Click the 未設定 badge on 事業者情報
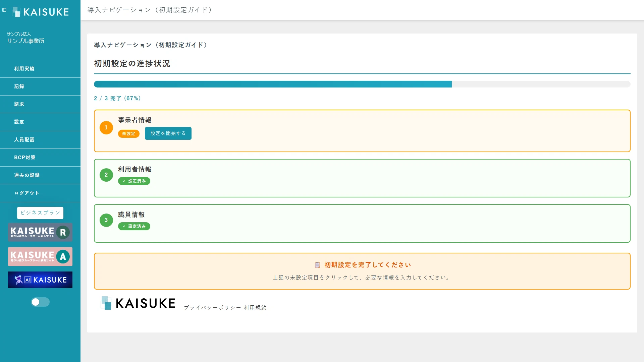This screenshot has height=362, width=644. coord(129,134)
